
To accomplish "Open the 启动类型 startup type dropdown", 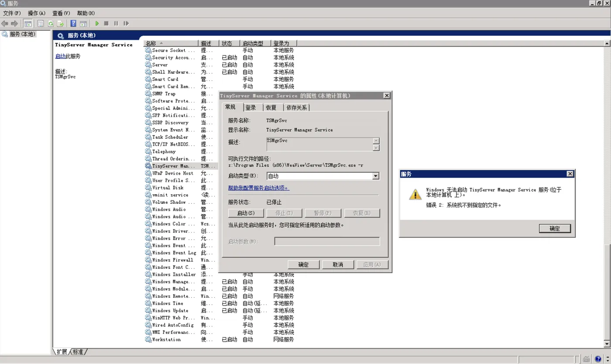I will point(375,176).
